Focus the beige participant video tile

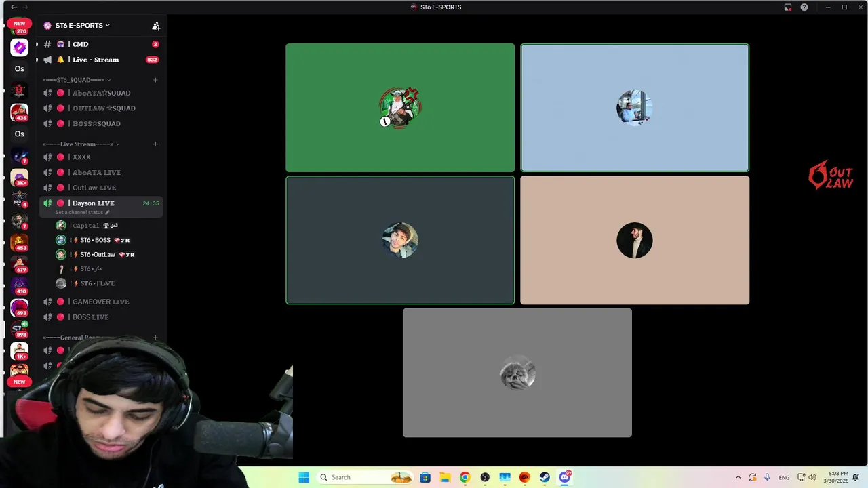point(635,240)
